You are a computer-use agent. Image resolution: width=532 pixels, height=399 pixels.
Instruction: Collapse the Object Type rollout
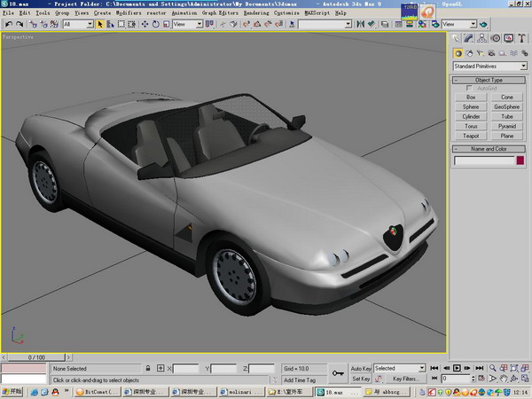tap(489, 80)
